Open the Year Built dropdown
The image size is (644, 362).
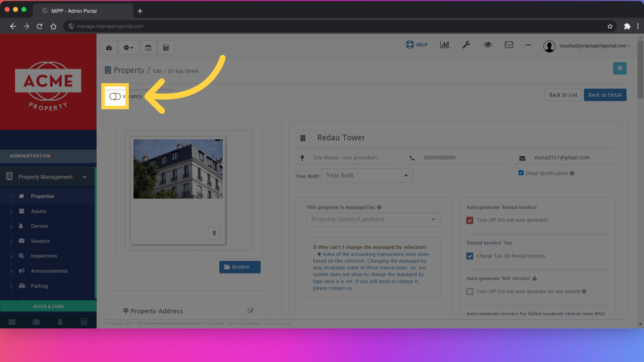click(x=367, y=176)
